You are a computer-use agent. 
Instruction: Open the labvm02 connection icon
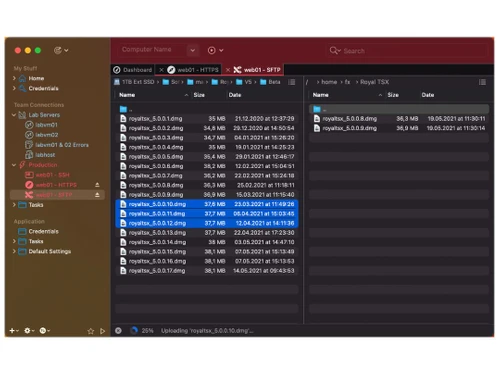(29, 135)
